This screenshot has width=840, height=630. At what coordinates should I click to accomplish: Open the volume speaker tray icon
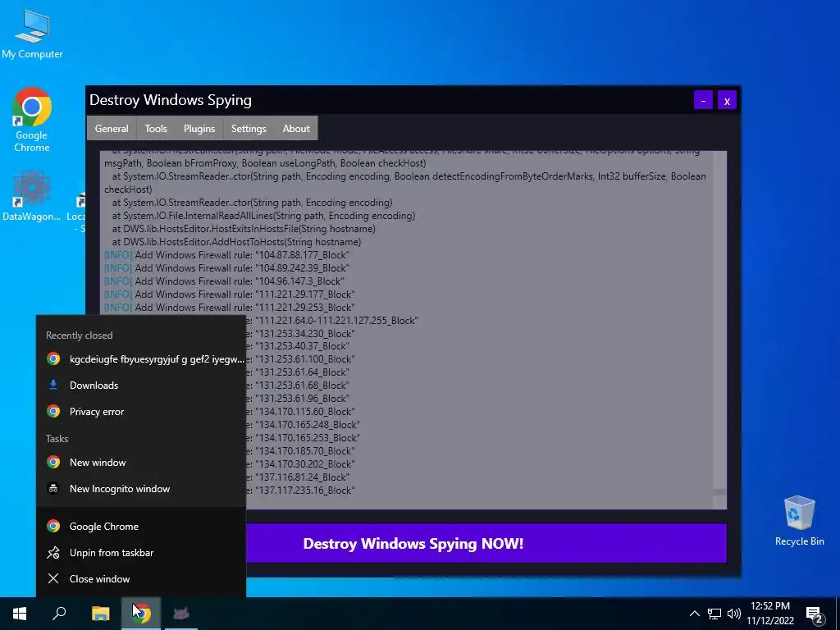tap(734, 614)
